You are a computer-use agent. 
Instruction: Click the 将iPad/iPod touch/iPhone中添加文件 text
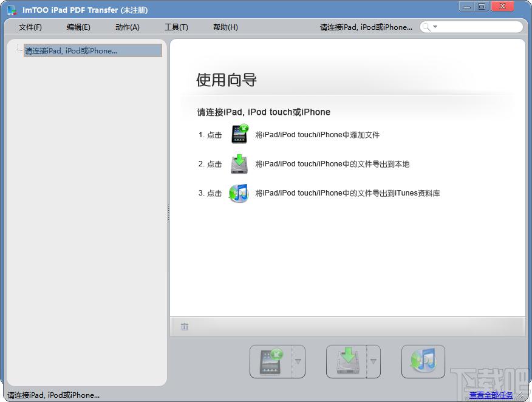pos(317,135)
